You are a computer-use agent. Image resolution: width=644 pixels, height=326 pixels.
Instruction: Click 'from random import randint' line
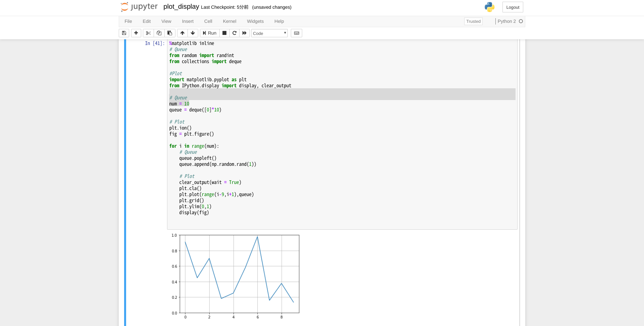(202, 55)
